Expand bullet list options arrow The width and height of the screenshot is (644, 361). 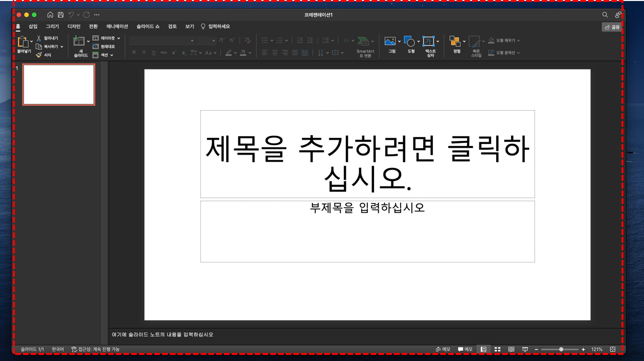pos(272,41)
